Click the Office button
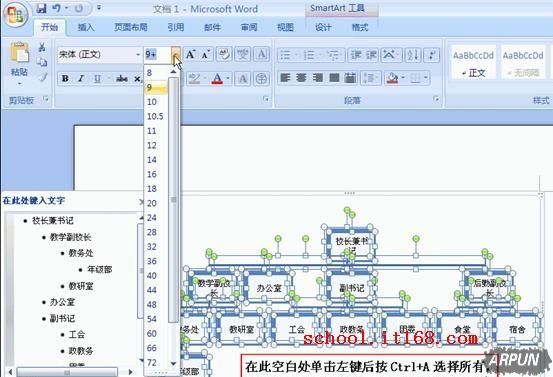This screenshot has width=553, height=377. click(x=16, y=14)
